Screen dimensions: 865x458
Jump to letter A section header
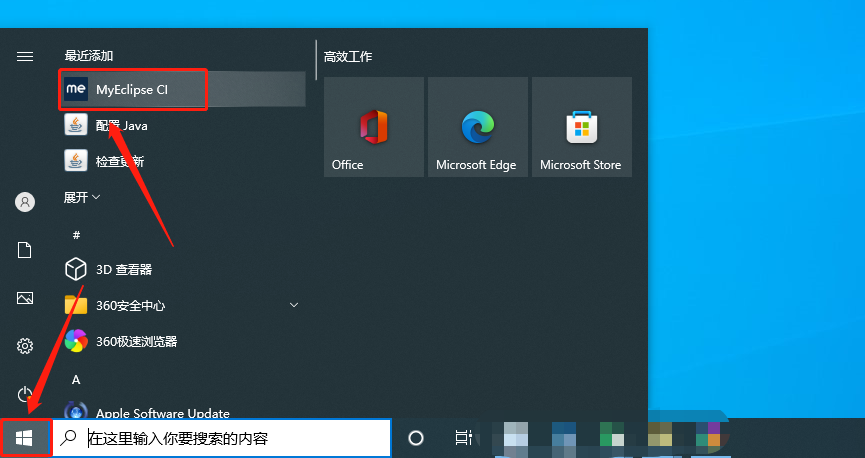click(x=76, y=380)
